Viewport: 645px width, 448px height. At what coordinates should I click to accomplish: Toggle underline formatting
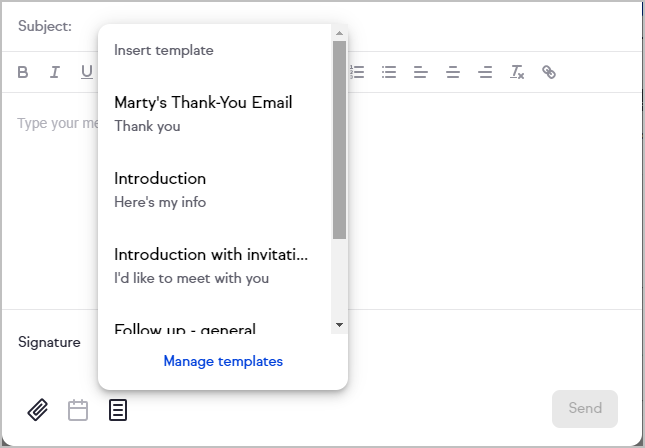click(87, 72)
